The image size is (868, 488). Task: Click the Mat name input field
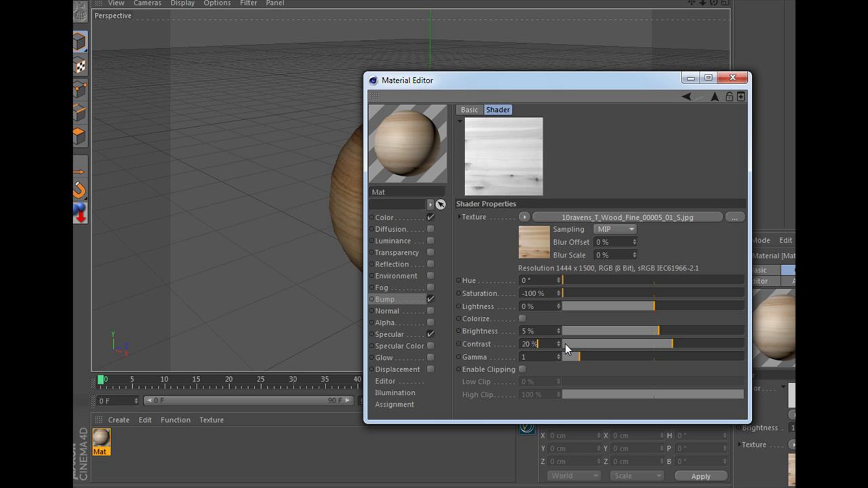pyautogui.click(x=407, y=192)
